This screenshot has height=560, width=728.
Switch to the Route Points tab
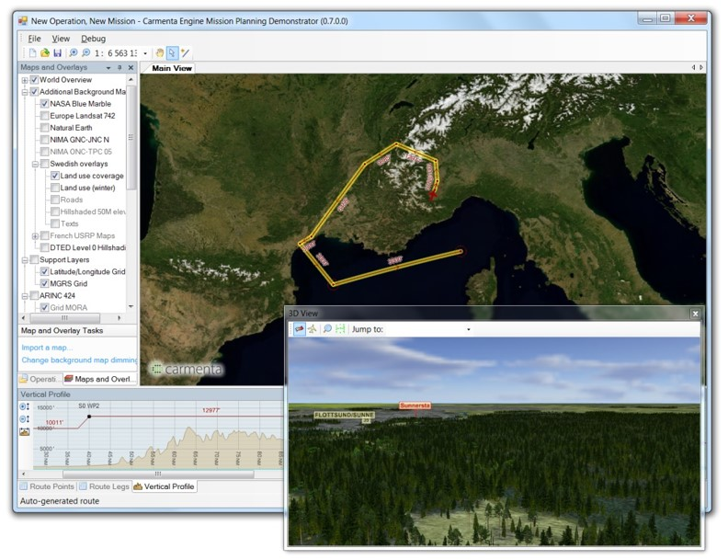pos(47,486)
